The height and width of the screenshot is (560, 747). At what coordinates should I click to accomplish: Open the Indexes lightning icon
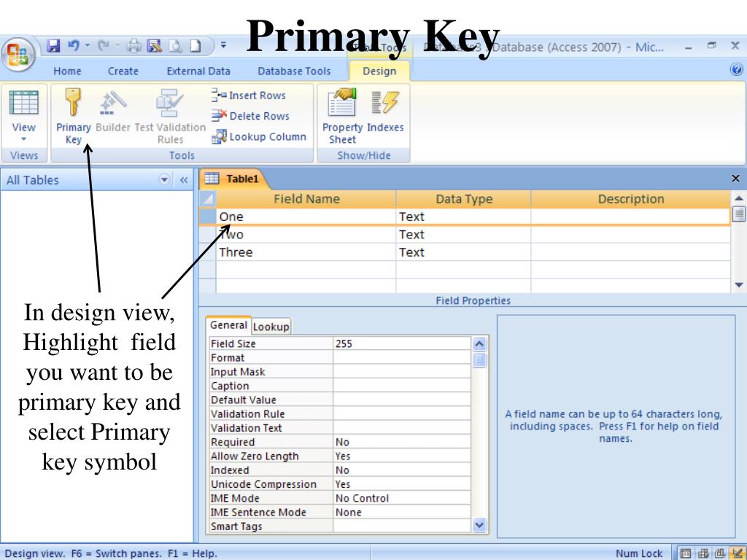click(x=385, y=102)
